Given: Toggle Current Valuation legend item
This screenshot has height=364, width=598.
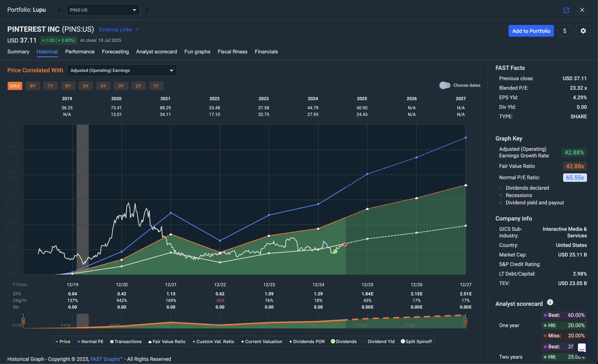Looking at the screenshot, I should [x=261, y=342].
